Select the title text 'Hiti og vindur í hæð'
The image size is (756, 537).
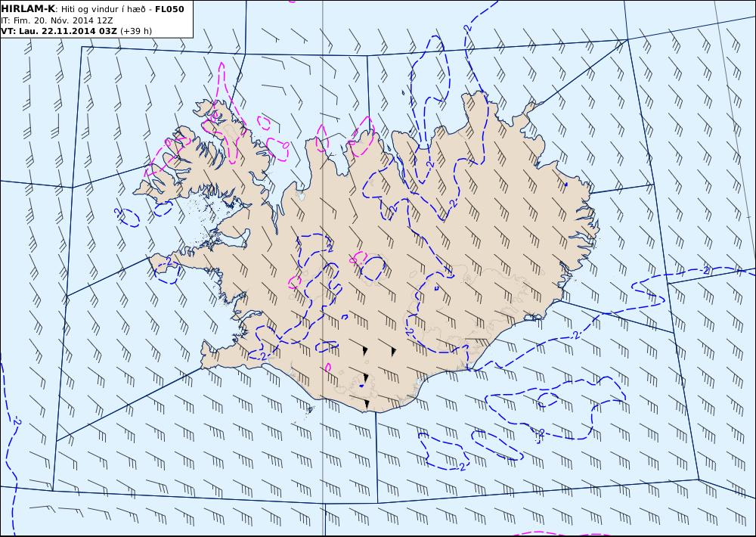102,9
